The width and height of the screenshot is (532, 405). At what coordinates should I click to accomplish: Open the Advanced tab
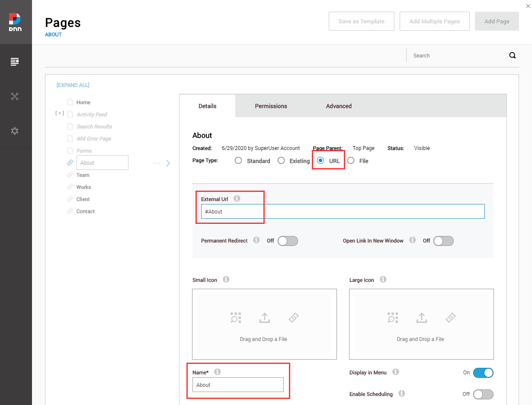[x=339, y=105]
